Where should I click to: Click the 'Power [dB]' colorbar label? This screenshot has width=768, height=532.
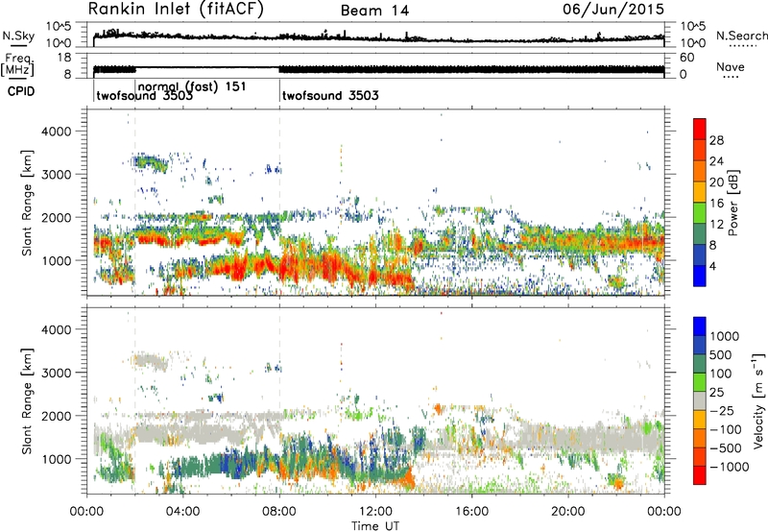coord(732,203)
